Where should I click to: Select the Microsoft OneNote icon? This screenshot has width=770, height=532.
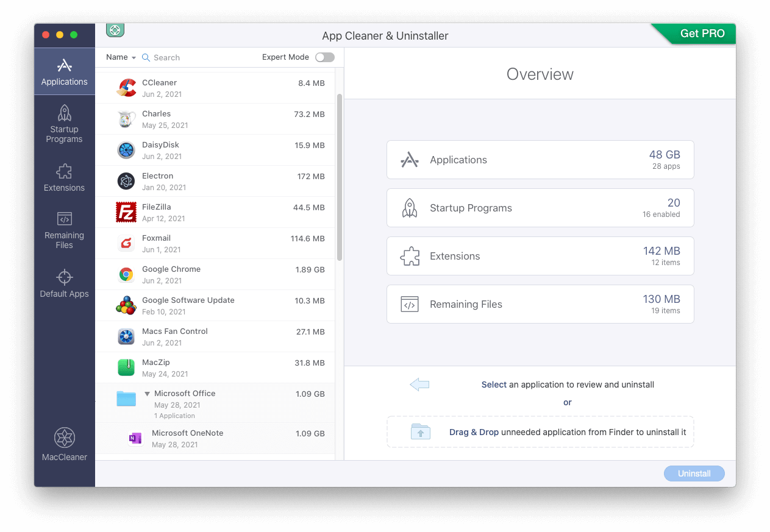tap(135, 439)
